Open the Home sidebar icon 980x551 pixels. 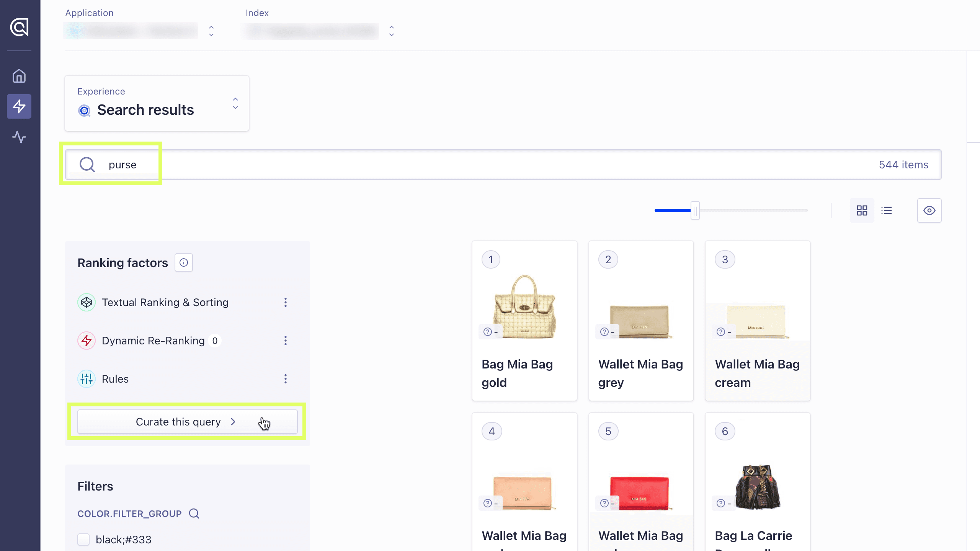pyautogui.click(x=19, y=76)
